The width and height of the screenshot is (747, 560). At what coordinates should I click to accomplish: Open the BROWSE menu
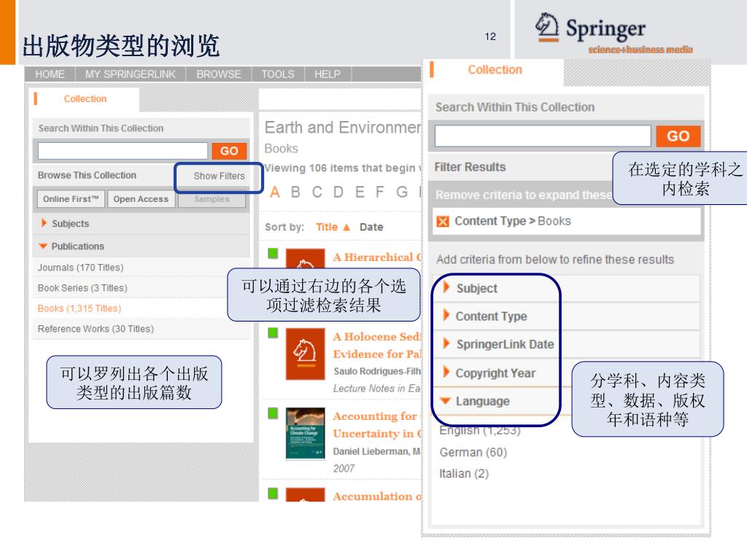[x=219, y=74]
